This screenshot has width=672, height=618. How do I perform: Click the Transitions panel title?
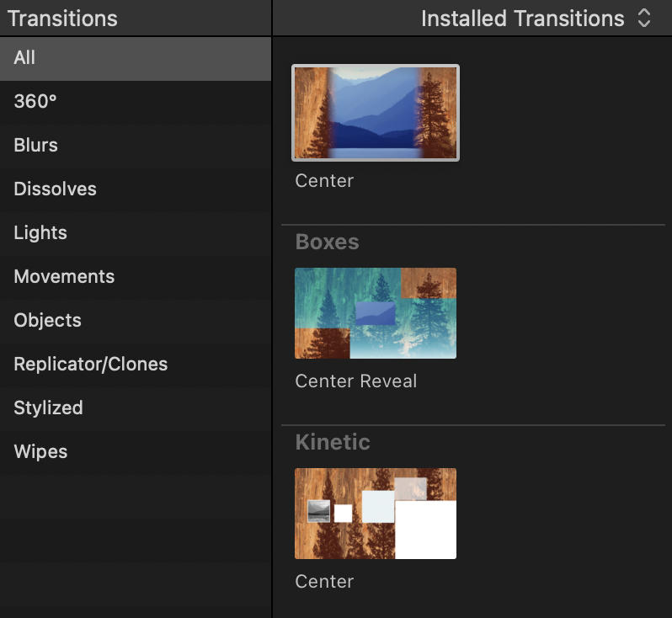pyautogui.click(x=62, y=19)
